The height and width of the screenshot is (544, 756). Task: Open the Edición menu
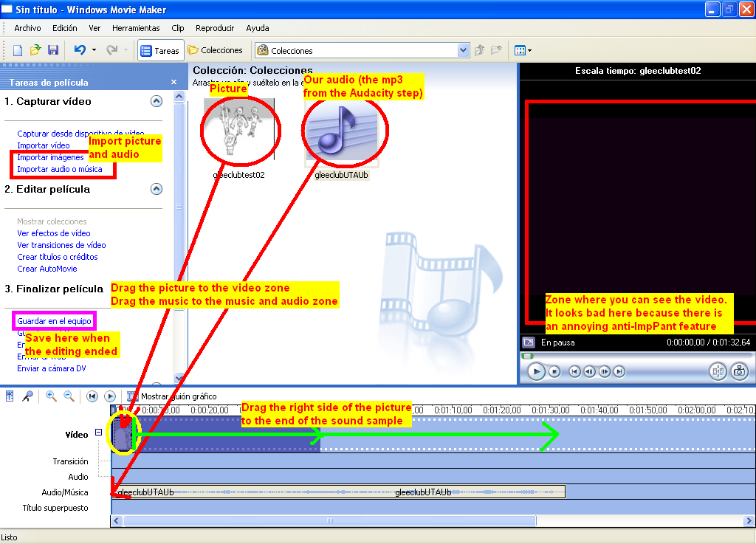[x=65, y=28]
